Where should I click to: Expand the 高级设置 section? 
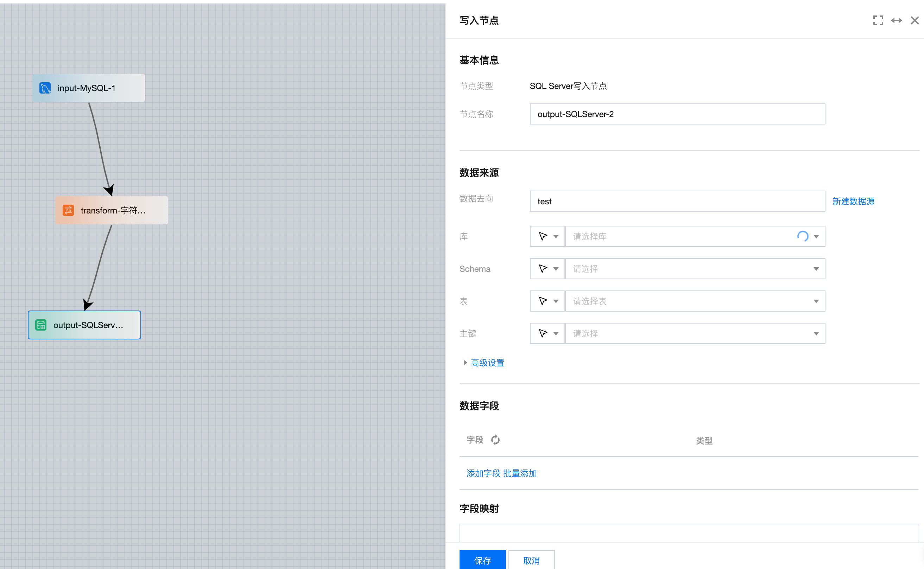click(x=487, y=363)
